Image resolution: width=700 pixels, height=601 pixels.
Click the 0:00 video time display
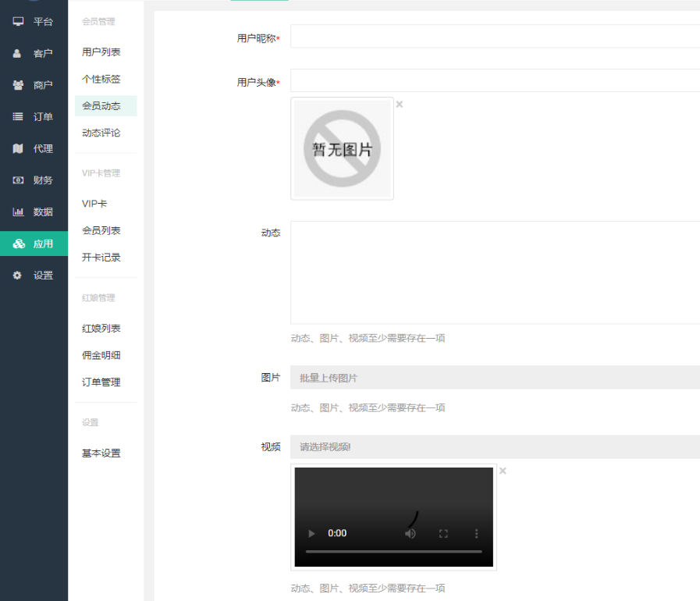click(x=337, y=533)
